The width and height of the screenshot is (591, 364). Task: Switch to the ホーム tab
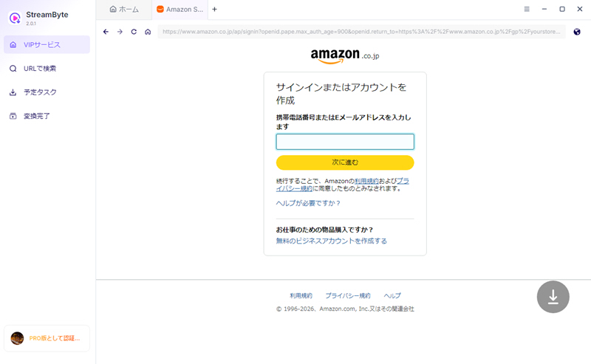coord(124,10)
